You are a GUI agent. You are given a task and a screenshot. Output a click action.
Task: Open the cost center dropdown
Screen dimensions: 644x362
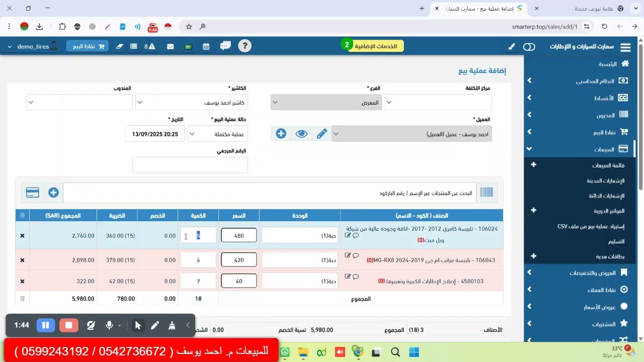[438, 103]
